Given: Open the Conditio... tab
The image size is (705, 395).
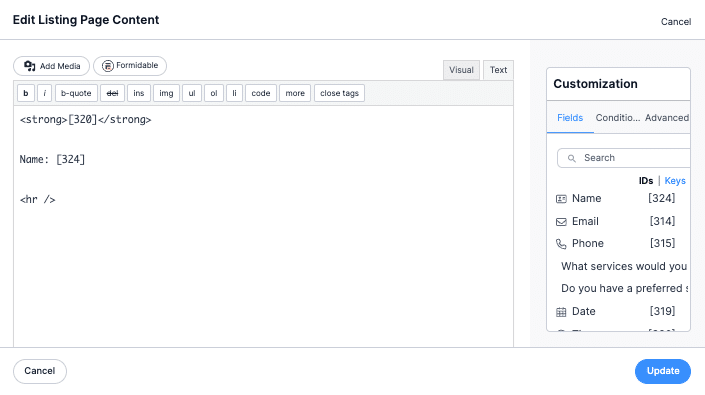Looking at the screenshot, I should 618,118.
